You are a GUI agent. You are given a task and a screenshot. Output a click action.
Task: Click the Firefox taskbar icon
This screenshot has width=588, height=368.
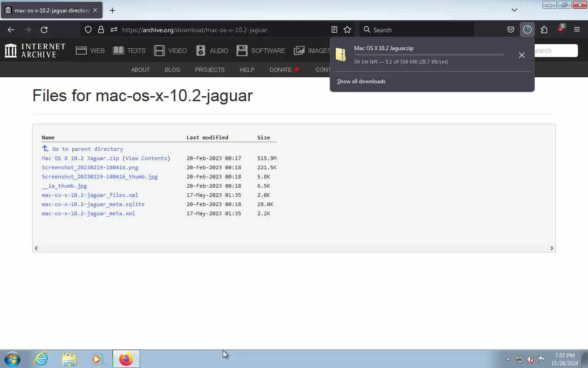click(x=126, y=359)
